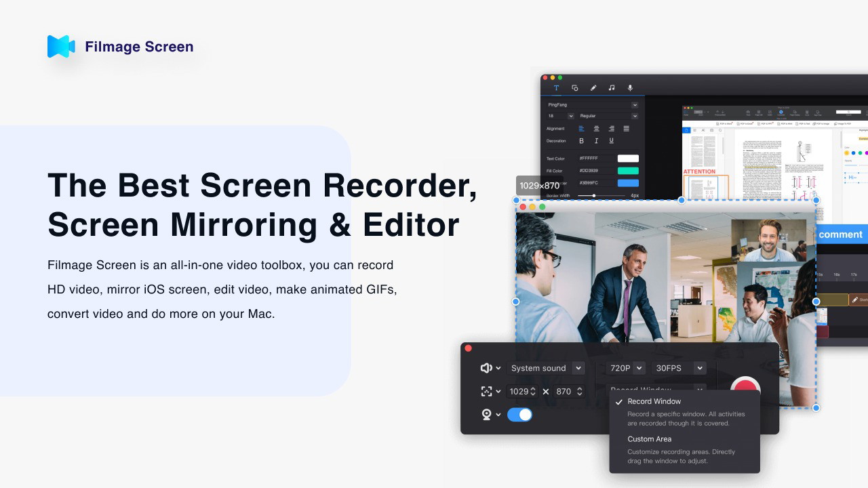Open the Music note audio tool
This screenshot has height=488, width=868.
click(612, 88)
